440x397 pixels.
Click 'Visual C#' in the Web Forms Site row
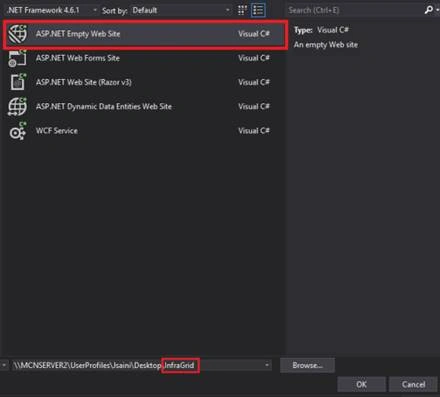[254, 58]
